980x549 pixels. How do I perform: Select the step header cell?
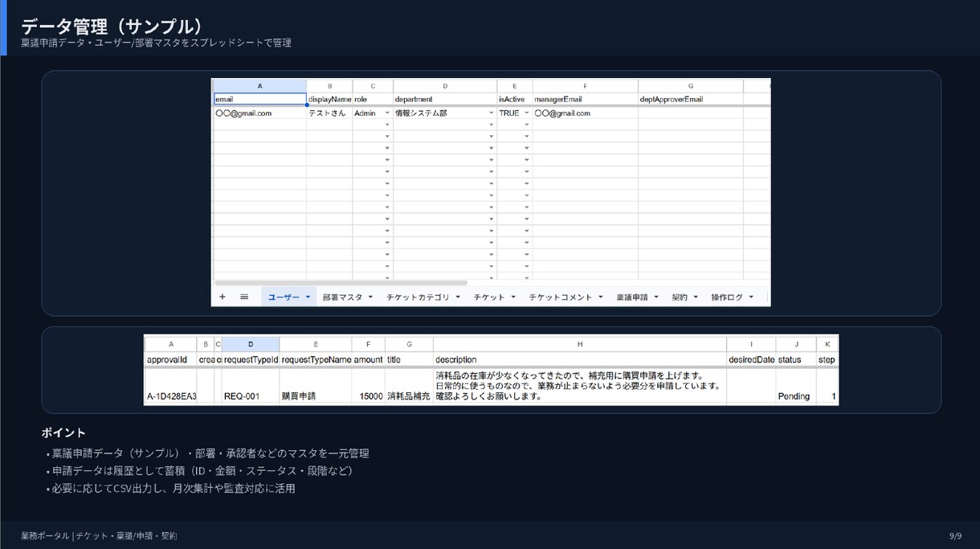827,360
